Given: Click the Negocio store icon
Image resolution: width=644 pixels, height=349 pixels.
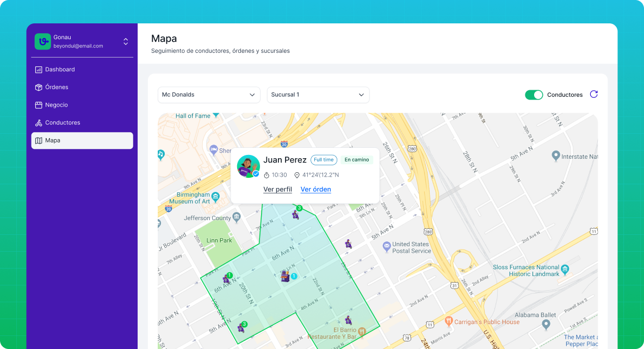Looking at the screenshot, I should click(39, 105).
